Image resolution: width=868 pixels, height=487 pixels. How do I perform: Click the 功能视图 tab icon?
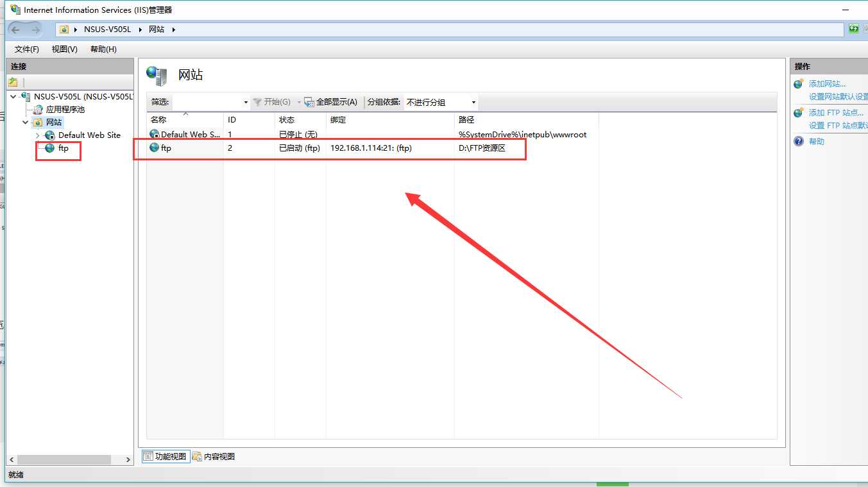pos(148,456)
